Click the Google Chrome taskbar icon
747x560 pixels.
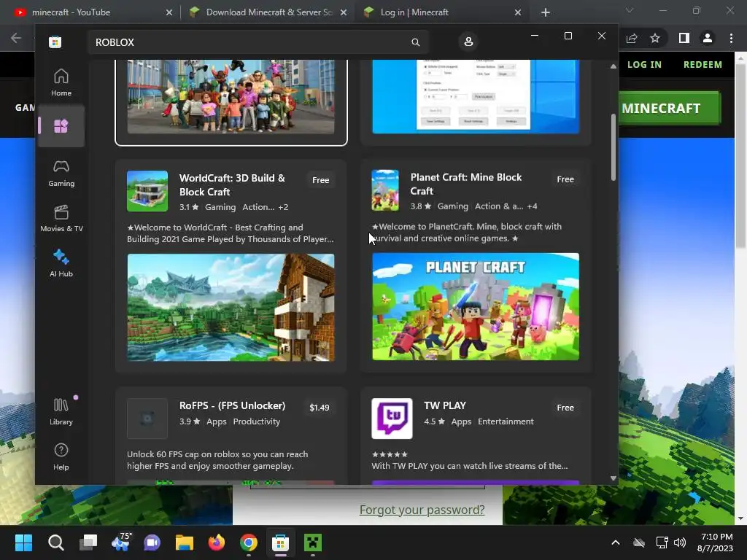(249, 542)
